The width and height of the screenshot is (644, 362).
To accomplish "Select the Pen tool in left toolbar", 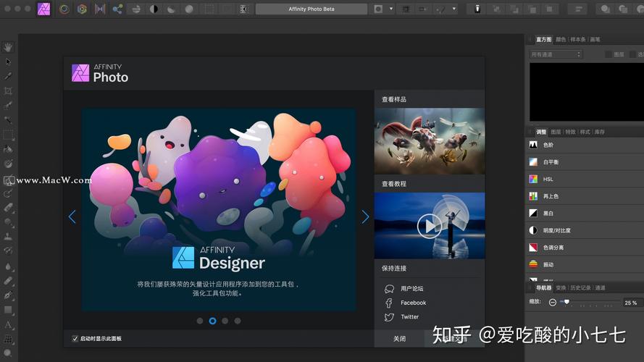I will click(8, 295).
